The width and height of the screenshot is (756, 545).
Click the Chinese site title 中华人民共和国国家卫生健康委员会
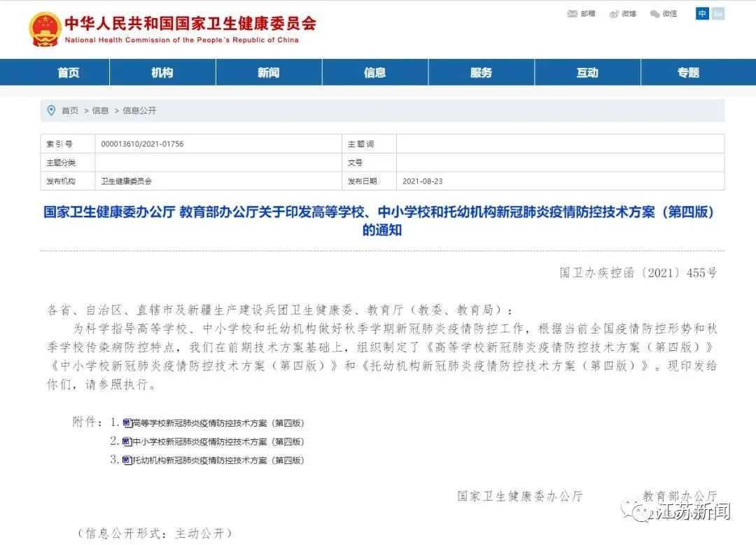(190, 24)
